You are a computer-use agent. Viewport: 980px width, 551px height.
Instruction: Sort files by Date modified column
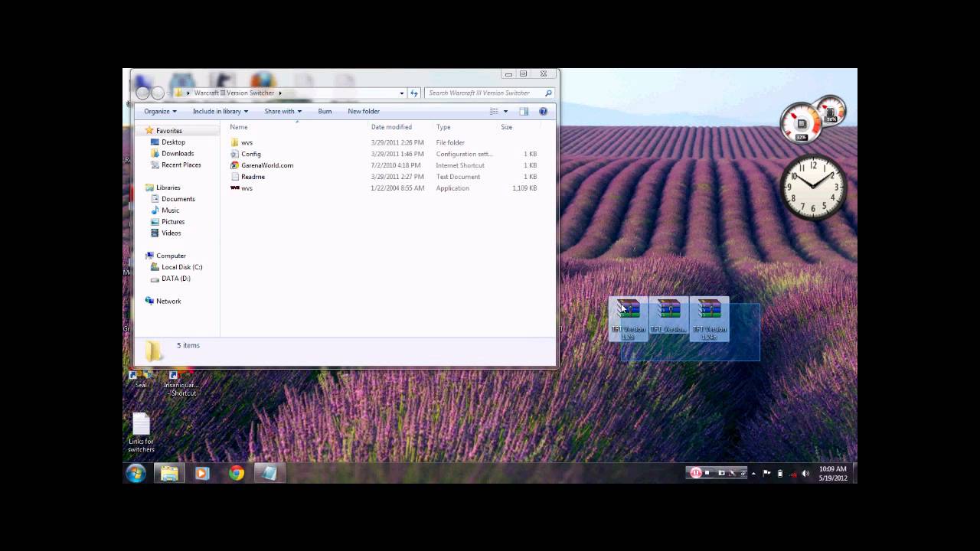click(391, 127)
